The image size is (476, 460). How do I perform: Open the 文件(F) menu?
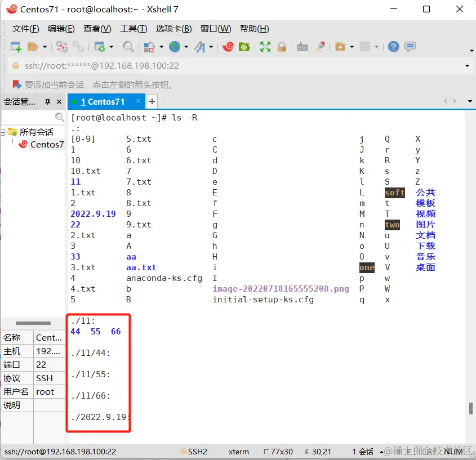coord(26,29)
